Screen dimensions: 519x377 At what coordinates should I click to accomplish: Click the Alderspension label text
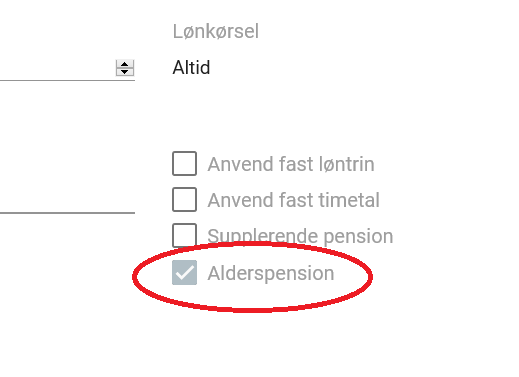(271, 274)
